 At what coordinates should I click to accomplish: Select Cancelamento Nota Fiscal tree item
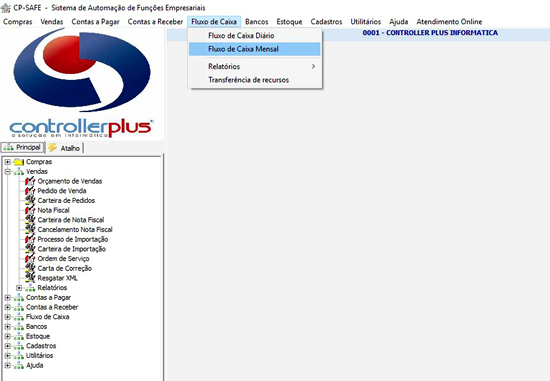pyautogui.click(x=75, y=229)
